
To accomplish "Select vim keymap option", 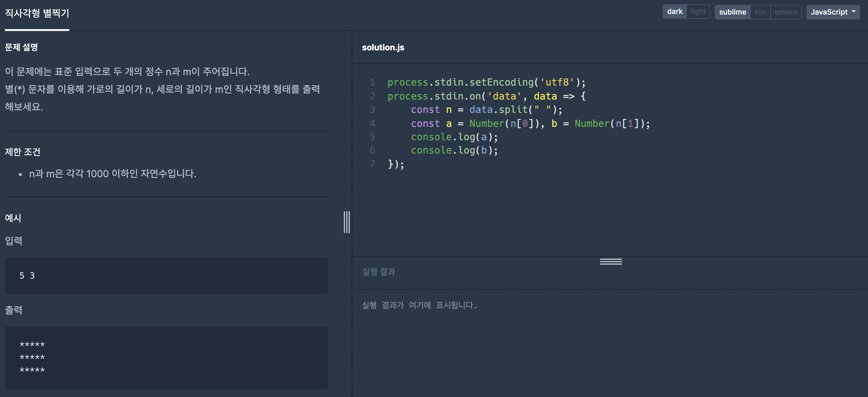I will [x=760, y=12].
